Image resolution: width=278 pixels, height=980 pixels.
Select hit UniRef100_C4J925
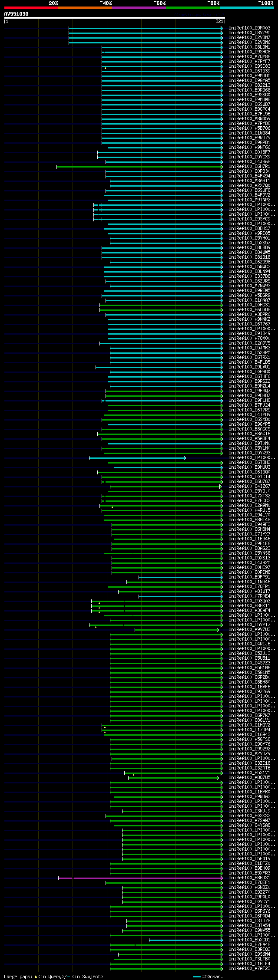[249, 563]
